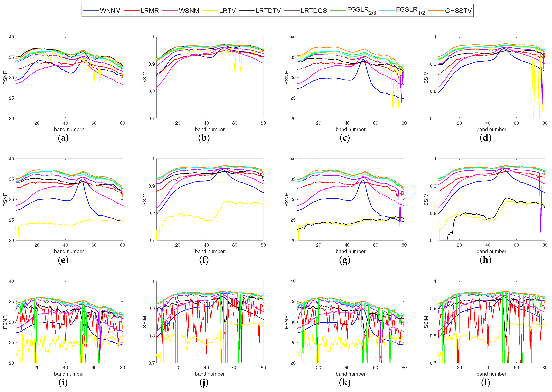Toggle visibility of the WNNM legend entry
Image resolution: width=552 pixels, height=392 pixels.
pyautogui.click(x=107, y=10)
